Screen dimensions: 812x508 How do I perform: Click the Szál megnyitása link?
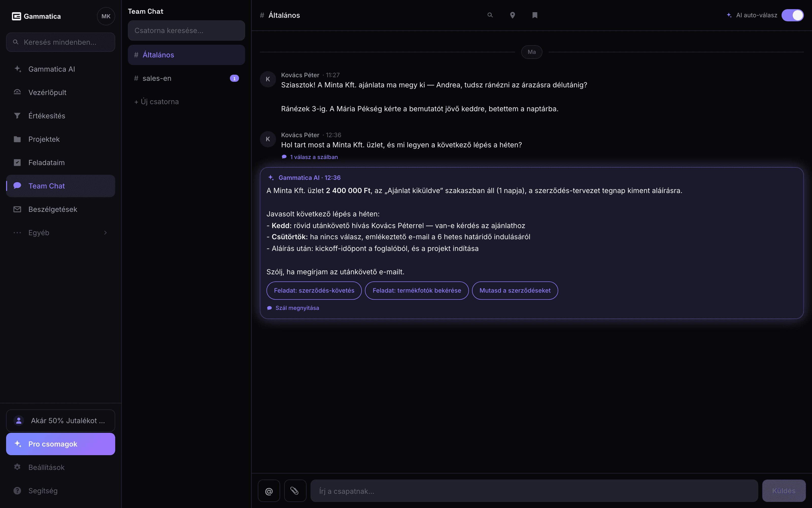pyautogui.click(x=293, y=308)
